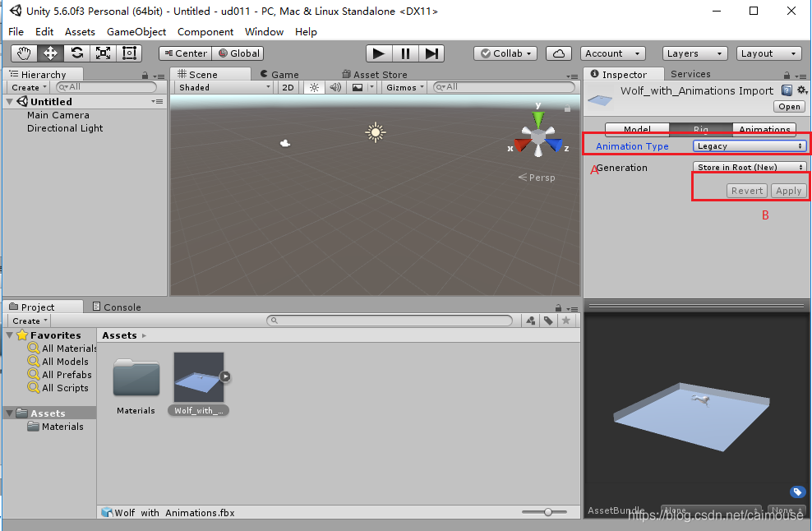Pause the game playback
The height and width of the screenshot is (531, 812).
click(405, 53)
